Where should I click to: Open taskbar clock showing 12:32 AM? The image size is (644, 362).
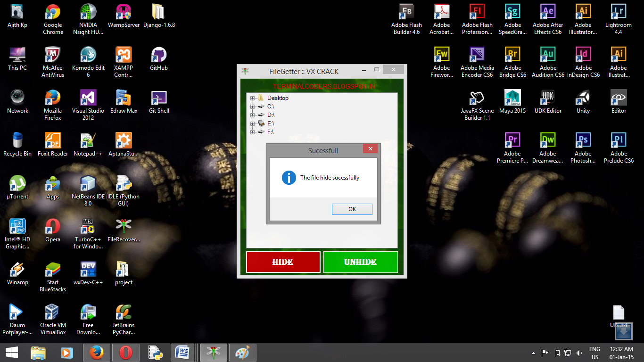point(622,353)
